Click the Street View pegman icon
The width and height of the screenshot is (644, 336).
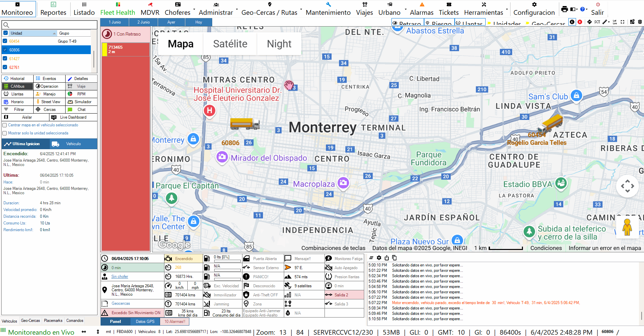coord(627,227)
